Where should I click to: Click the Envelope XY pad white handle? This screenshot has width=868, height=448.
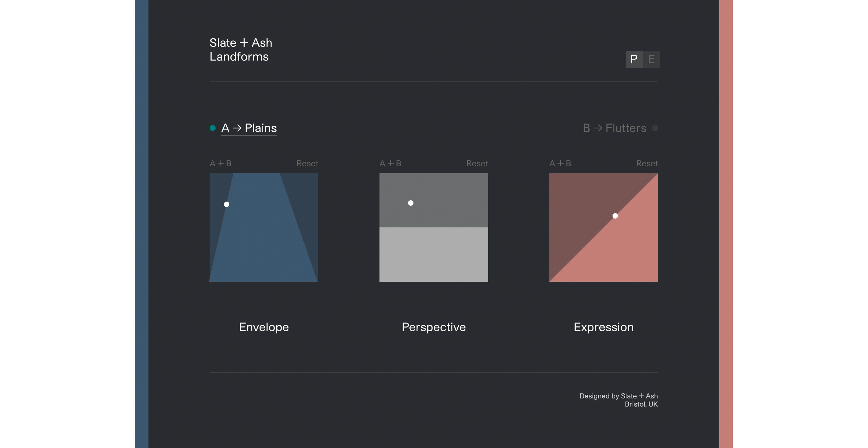(x=227, y=204)
